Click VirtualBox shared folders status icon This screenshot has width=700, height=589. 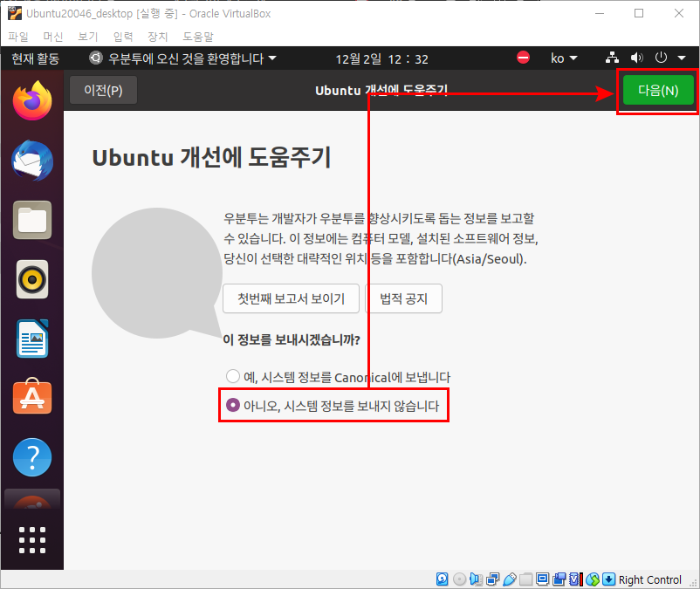(x=526, y=579)
